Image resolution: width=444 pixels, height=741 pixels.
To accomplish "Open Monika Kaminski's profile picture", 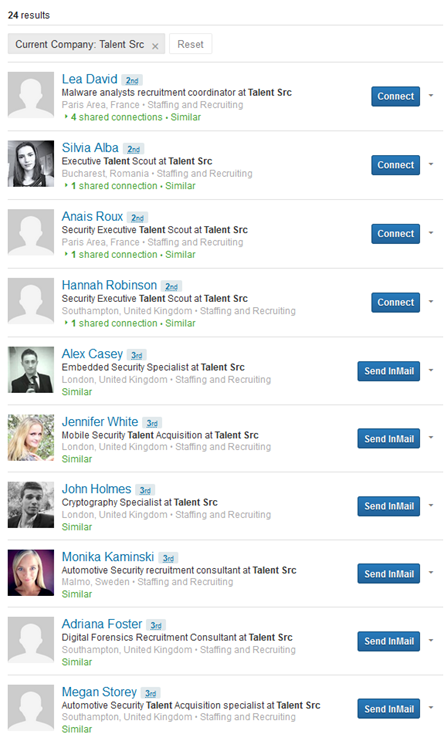I will 31,572.
